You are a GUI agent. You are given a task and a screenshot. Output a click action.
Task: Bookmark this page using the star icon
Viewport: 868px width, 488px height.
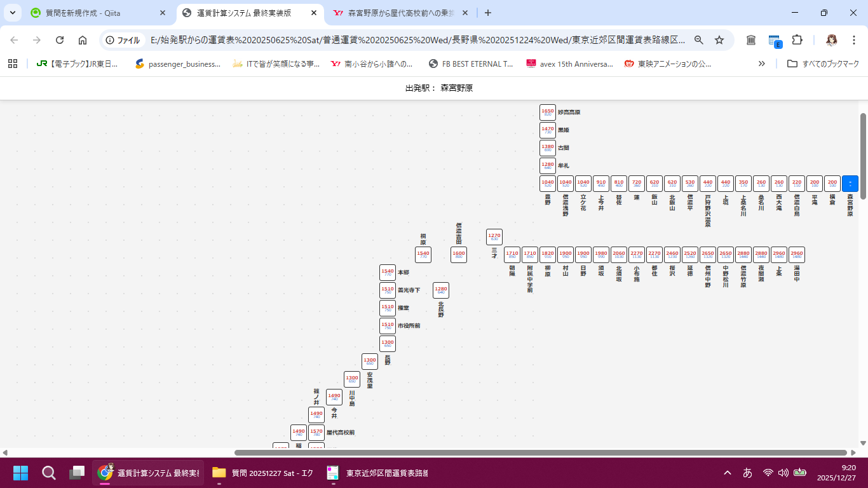720,39
